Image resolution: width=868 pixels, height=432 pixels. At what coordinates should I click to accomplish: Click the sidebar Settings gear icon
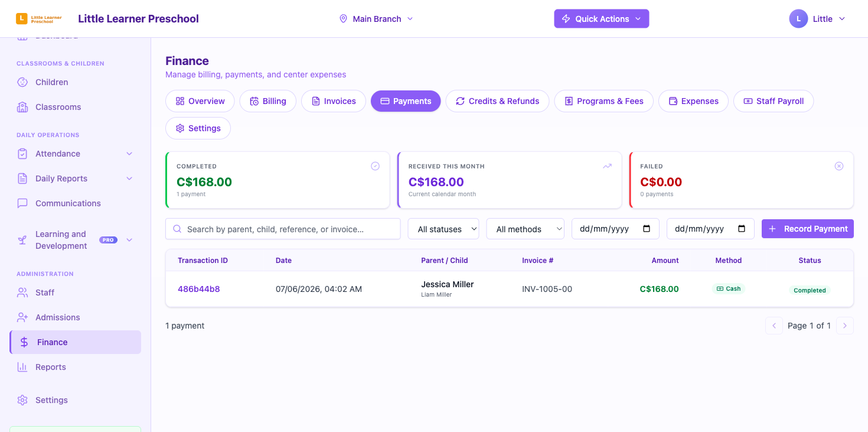[22, 400]
